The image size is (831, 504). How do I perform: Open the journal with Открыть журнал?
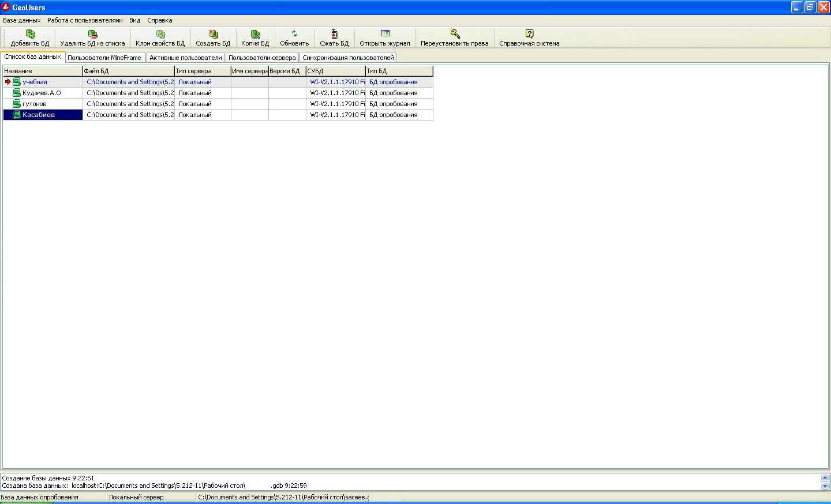385,34
